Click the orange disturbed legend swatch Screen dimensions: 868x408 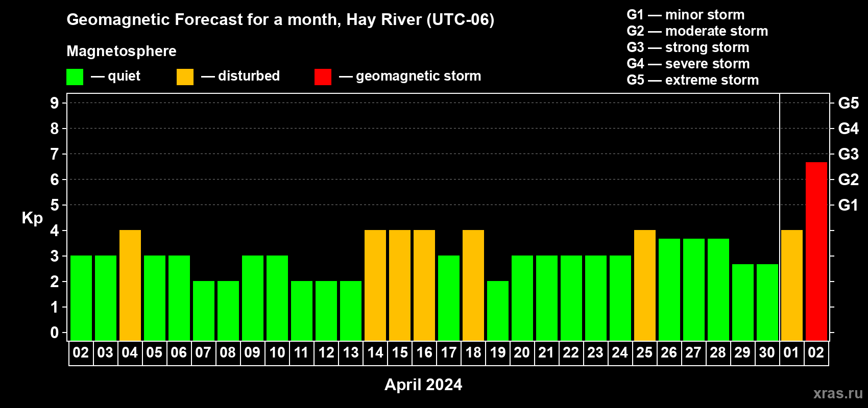point(185,77)
